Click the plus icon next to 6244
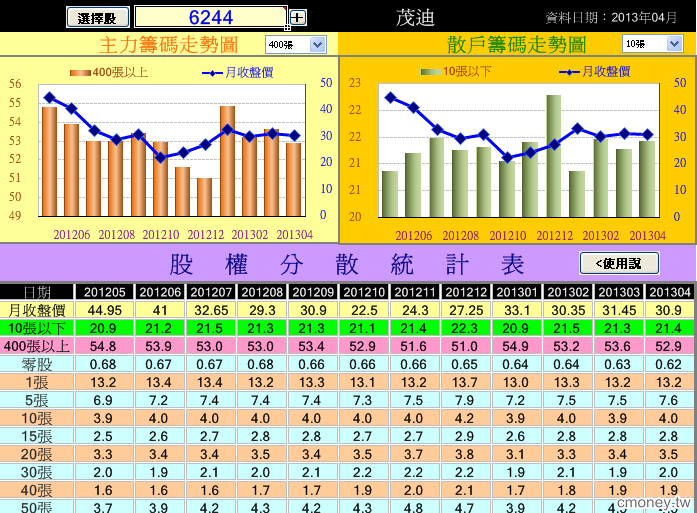This screenshot has height=513, width=697. [297, 18]
